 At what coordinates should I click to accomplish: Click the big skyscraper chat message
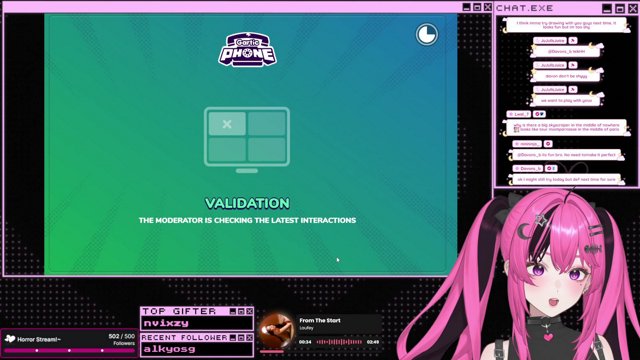click(x=566, y=127)
